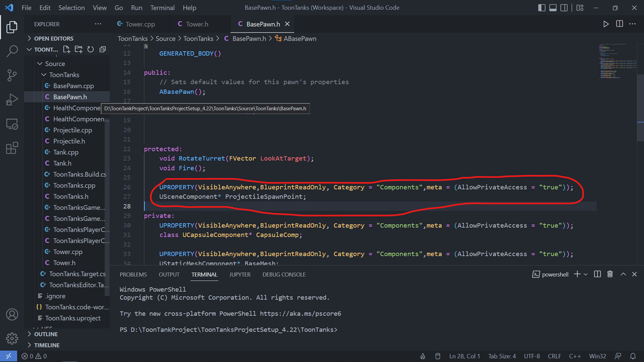Expand the OUTLINE section
Viewport: 644px width, 362px height.
67,334
